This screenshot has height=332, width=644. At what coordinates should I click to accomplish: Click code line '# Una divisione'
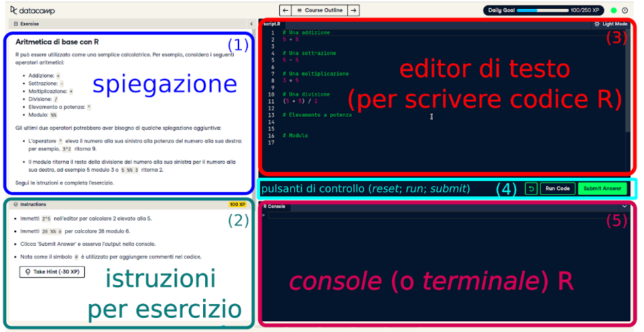[x=306, y=94]
